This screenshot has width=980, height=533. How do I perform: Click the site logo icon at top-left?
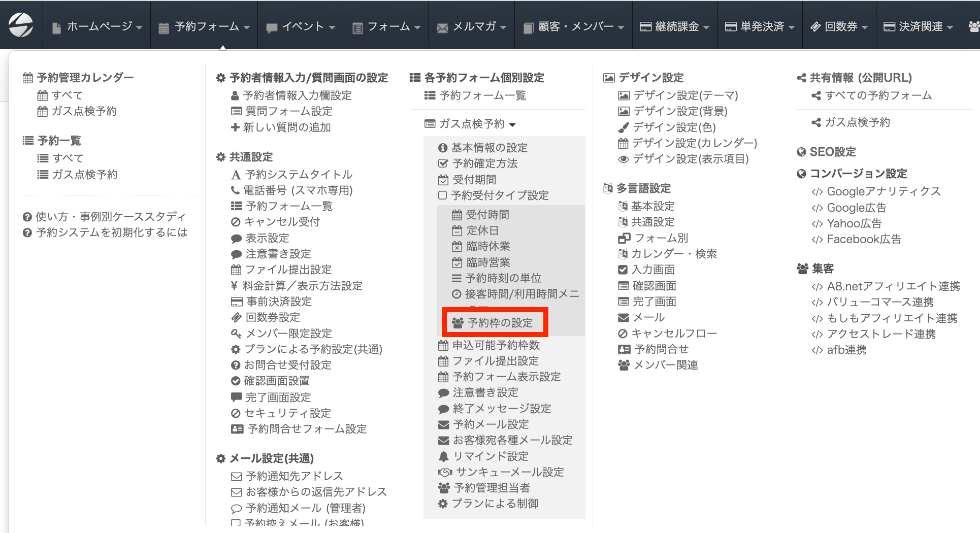point(21,25)
